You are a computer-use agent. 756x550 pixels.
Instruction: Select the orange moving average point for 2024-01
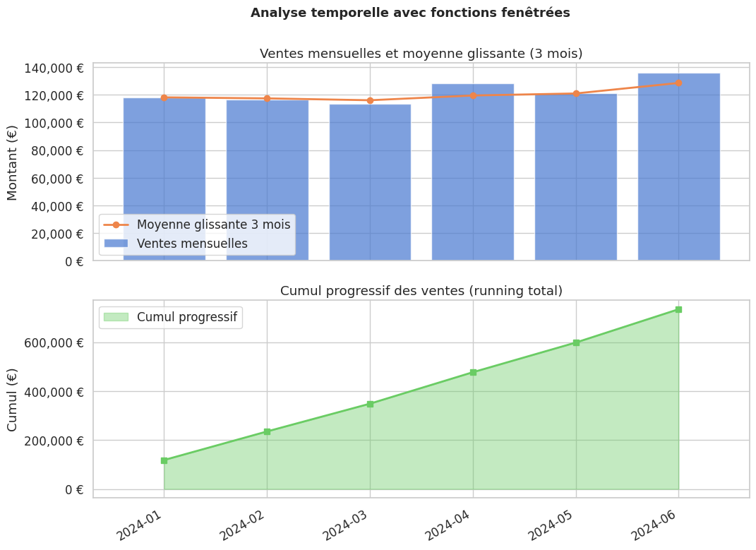click(164, 97)
